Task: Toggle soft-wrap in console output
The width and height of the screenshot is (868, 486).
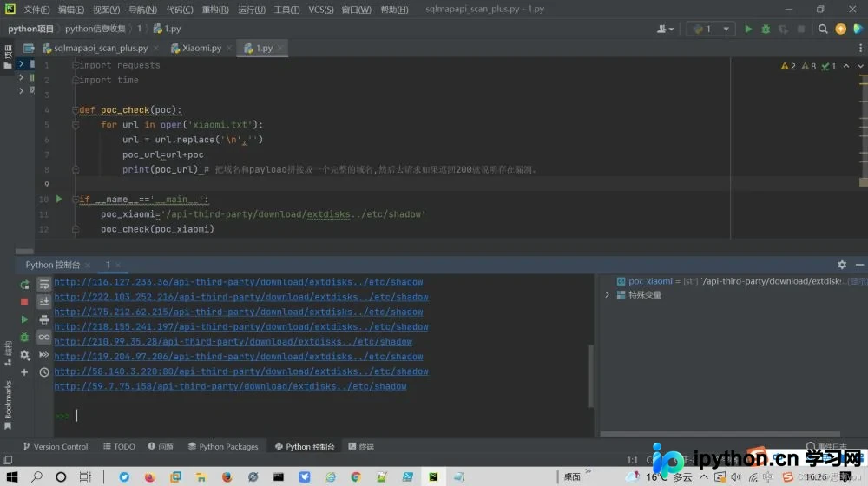Action: pos(43,285)
